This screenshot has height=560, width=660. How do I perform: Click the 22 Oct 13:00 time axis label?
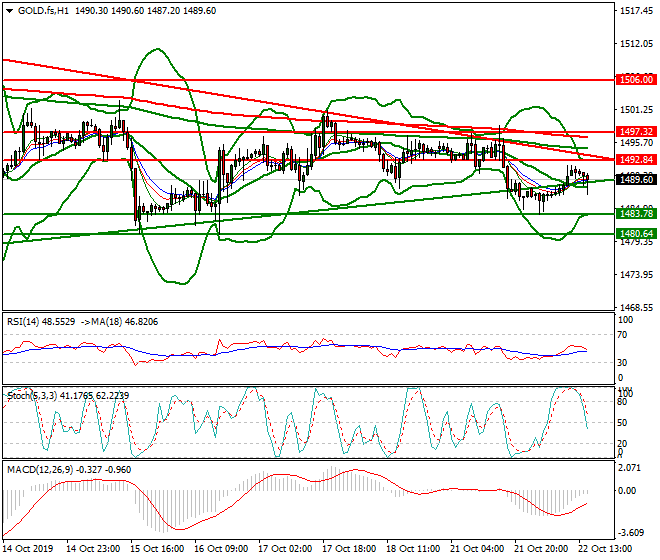point(605,549)
